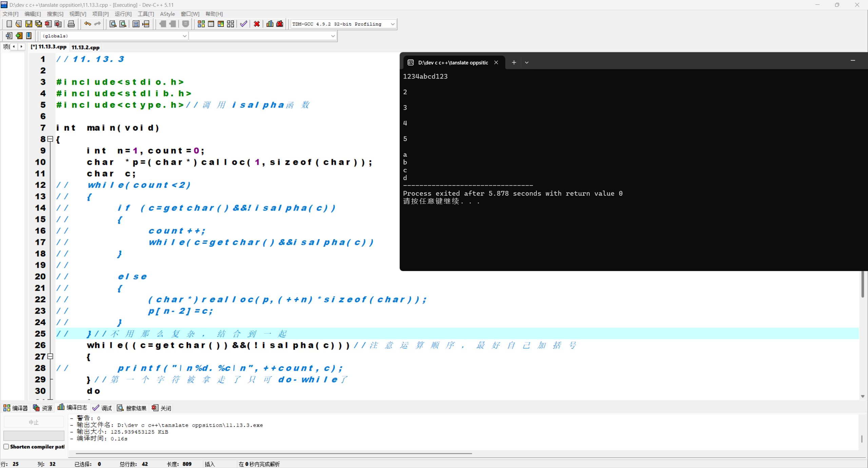
Task: Click the purple Debug checkmark icon
Action: point(243,24)
